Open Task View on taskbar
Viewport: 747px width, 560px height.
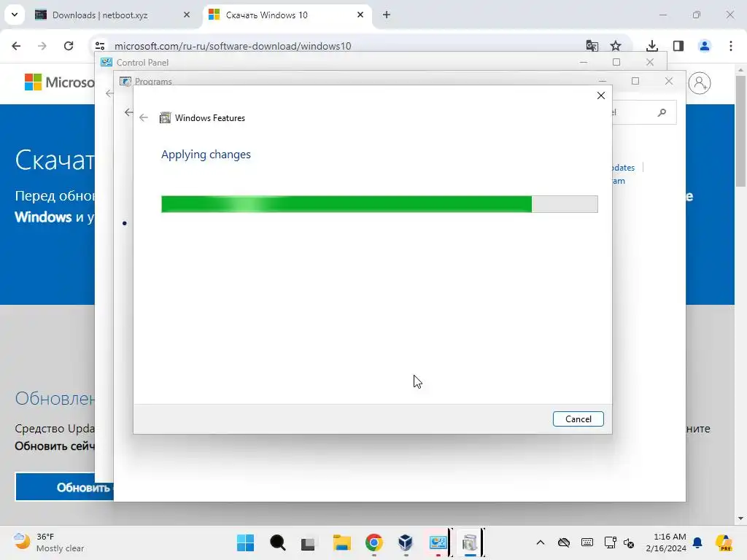pyautogui.click(x=309, y=542)
